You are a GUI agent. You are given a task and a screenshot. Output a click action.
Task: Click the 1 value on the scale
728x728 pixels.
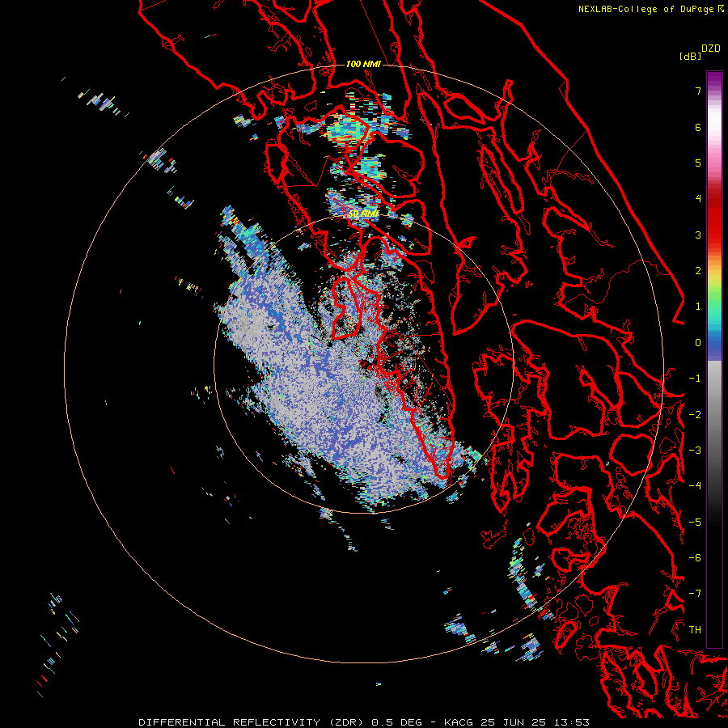(x=698, y=307)
